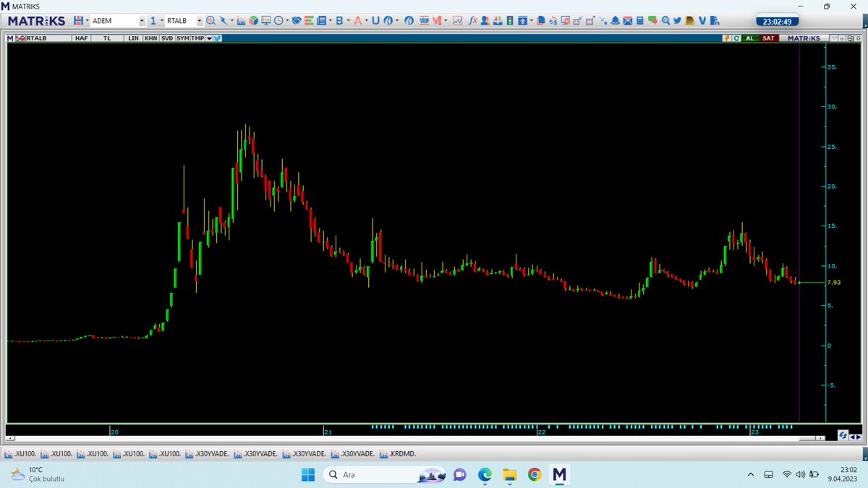Open the line chart icon in toolbar
The height and width of the screenshot is (488, 868).
point(458,20)
